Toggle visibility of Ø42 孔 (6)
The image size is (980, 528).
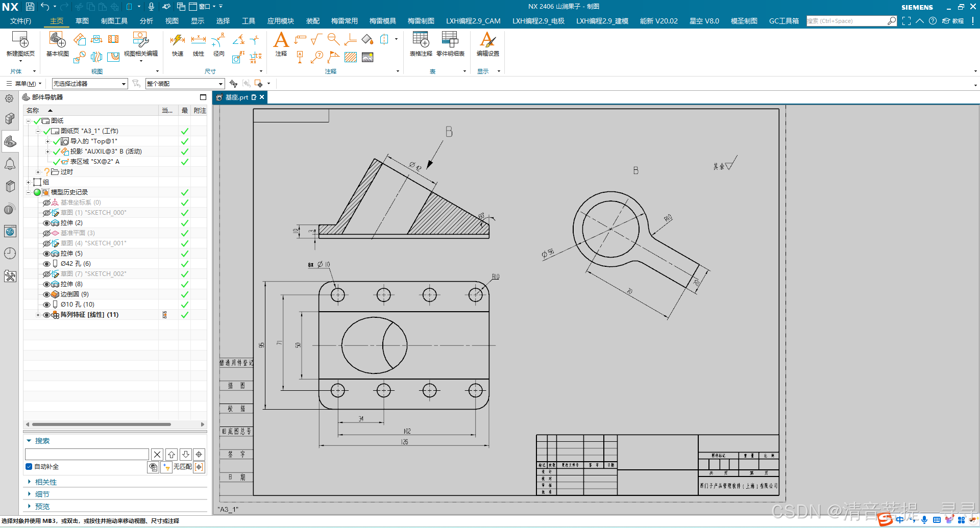point(46,264)
